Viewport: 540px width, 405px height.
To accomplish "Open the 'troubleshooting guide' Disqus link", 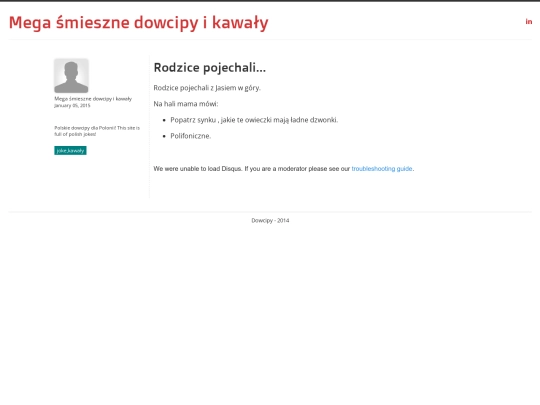I will tap(382, 169).
